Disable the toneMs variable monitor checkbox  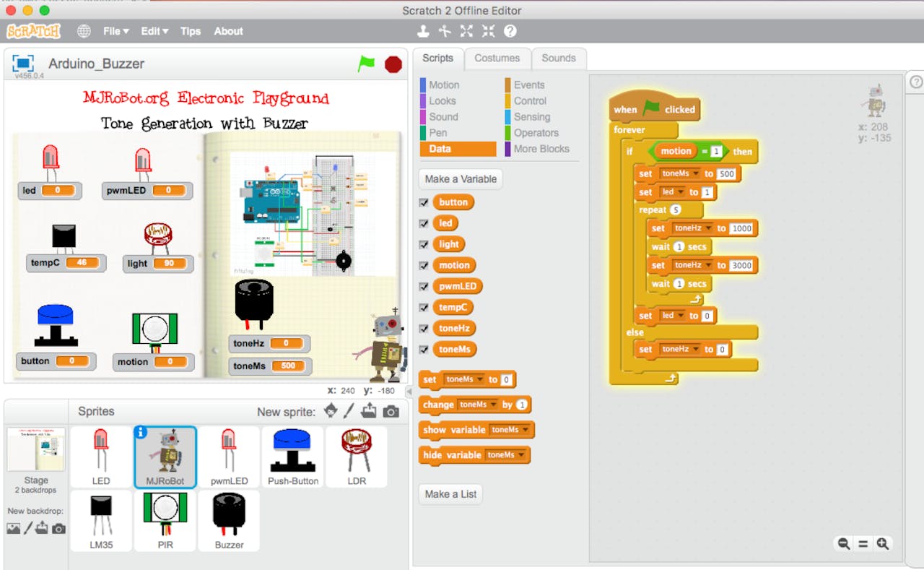point(424,349)
